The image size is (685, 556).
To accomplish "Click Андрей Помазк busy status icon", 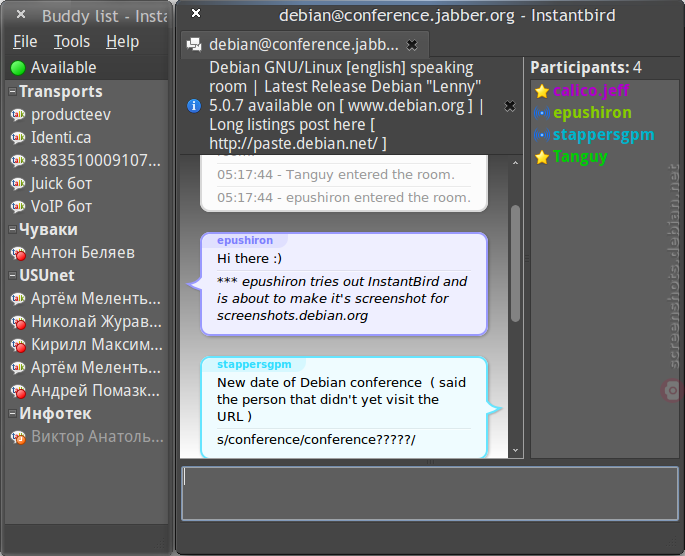I will tap(18, 391).
